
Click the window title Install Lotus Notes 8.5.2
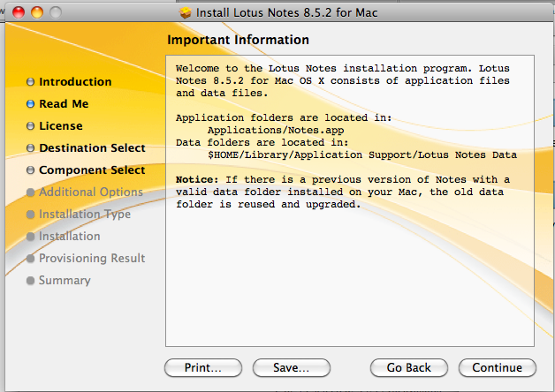(286, 12)
